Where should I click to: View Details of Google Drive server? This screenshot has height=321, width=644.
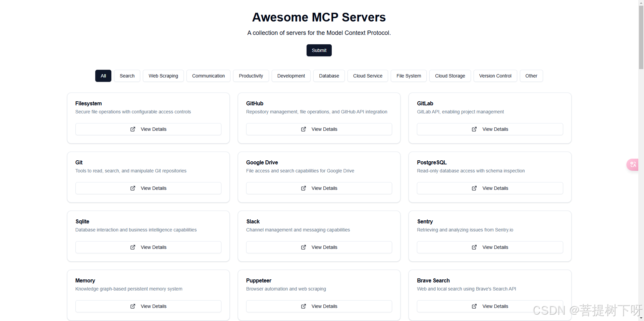tap(319, 188)
